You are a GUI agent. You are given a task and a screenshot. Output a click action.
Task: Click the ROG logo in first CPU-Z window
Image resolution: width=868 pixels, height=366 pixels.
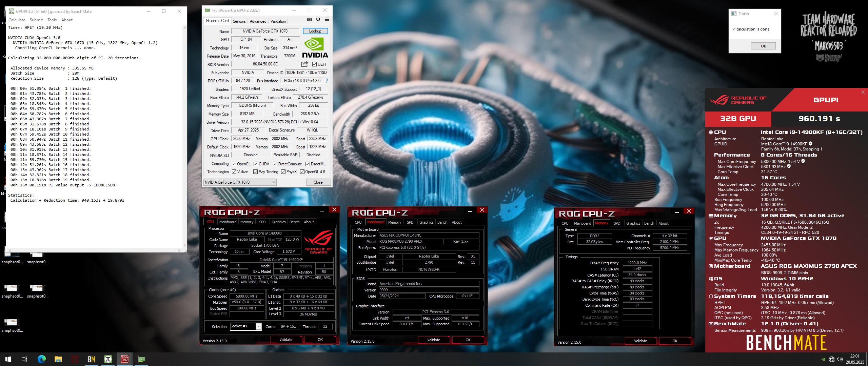coord(318,241)
